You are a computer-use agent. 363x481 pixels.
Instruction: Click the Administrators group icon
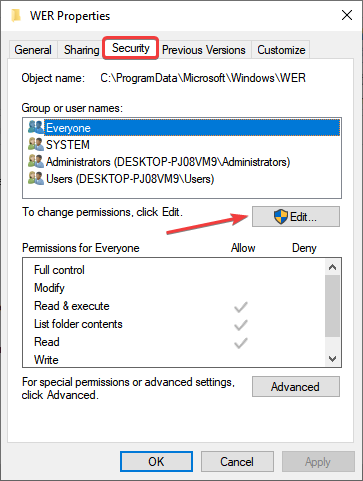(36, 161)
